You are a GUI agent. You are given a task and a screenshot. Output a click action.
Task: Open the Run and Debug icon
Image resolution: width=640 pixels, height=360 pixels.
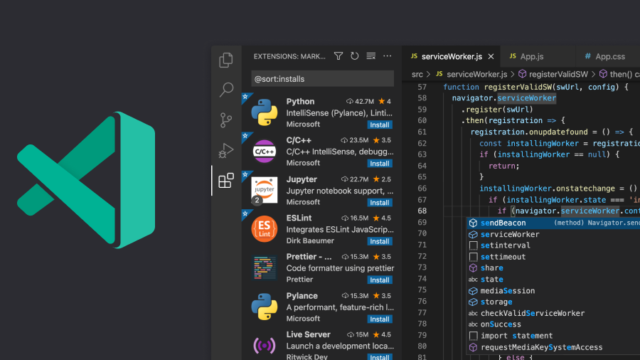click(226, 150)
